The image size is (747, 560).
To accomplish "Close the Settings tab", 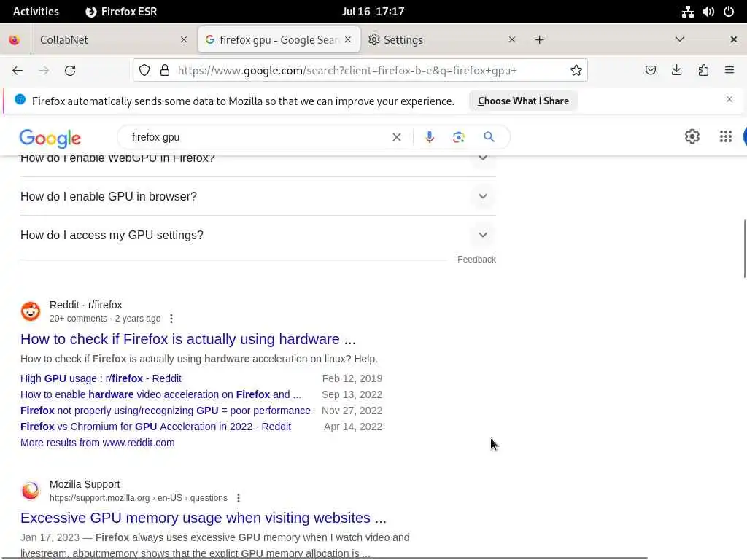I will point(511,40).
